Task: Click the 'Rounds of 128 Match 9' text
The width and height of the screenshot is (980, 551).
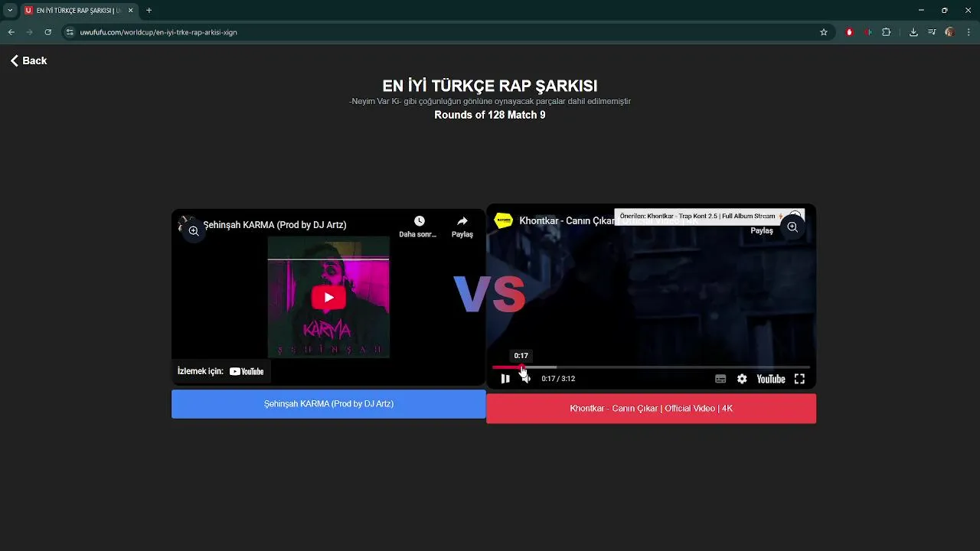Action: 490,115
